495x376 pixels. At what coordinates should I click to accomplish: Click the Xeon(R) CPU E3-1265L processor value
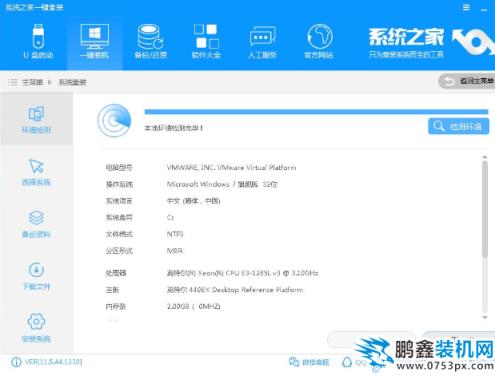coord(242,273)
